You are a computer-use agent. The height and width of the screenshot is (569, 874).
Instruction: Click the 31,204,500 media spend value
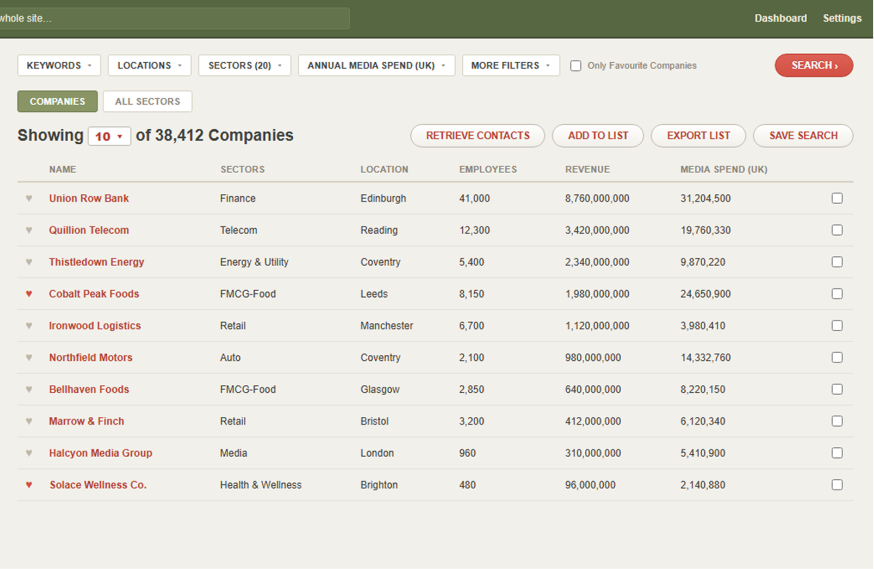[x=705, y=198]
